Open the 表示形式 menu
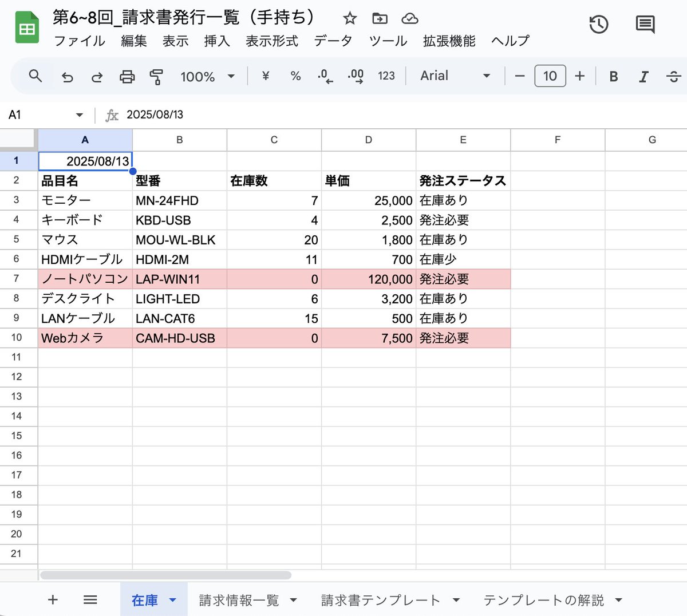Screen dimensions: 687x616 tap(272, 41)
